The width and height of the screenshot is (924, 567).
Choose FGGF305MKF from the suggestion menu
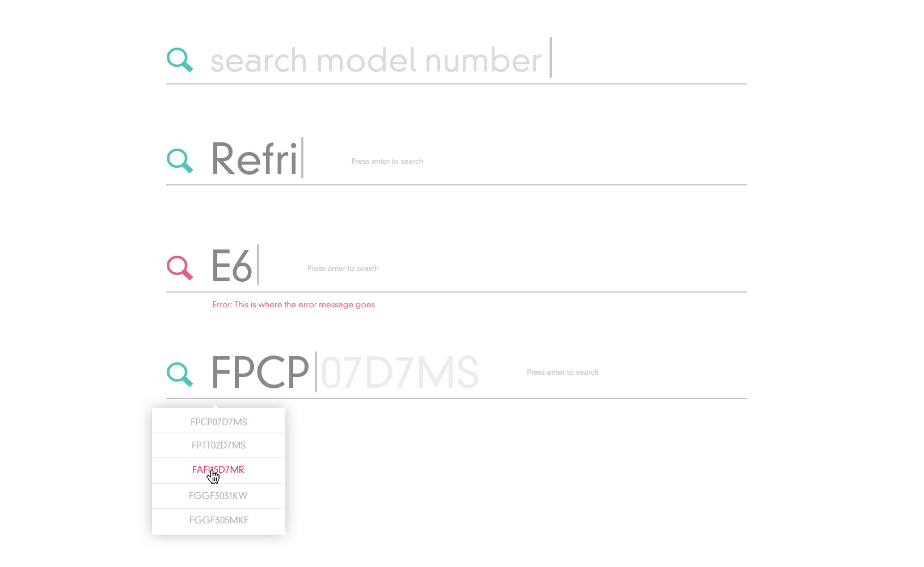[x=218, y=520]
